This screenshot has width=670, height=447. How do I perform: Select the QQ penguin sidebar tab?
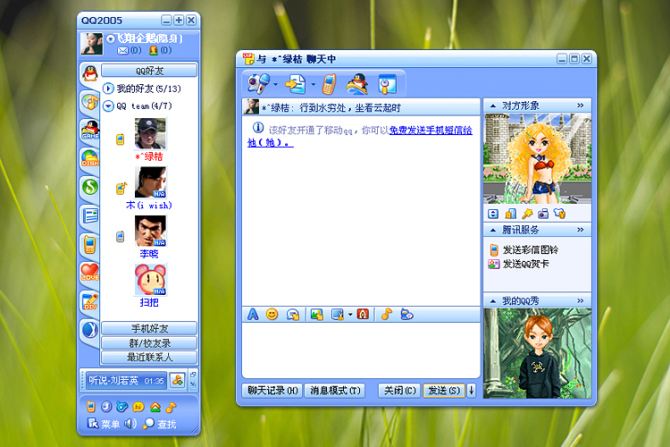(90, 74)
